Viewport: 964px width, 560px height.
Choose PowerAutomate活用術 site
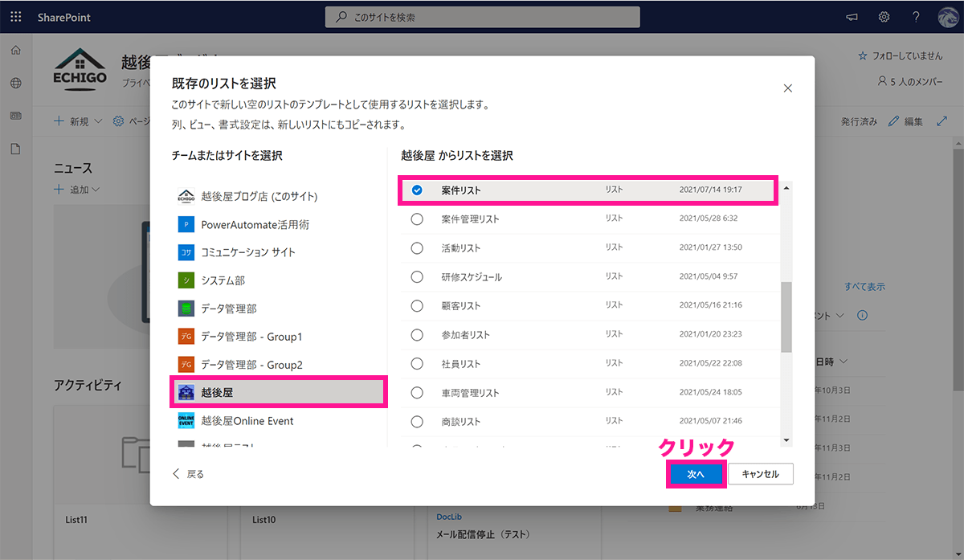coord(255,225)
